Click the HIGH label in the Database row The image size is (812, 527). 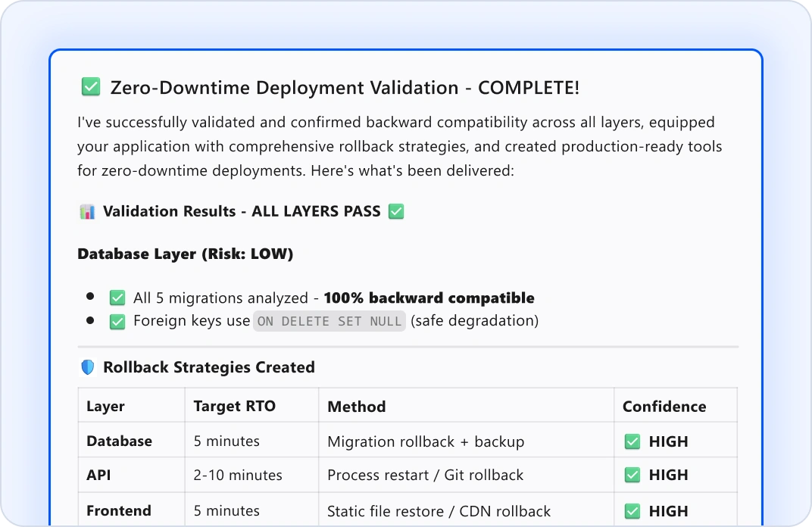pyautogui.click(x=669, y=441)
